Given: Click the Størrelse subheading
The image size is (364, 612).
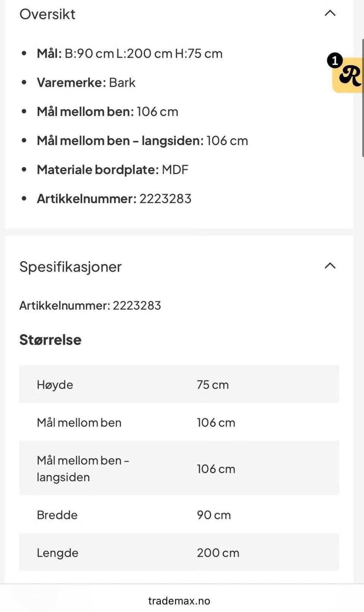Looking at the screenshot, I should click(x=50, y=340).
